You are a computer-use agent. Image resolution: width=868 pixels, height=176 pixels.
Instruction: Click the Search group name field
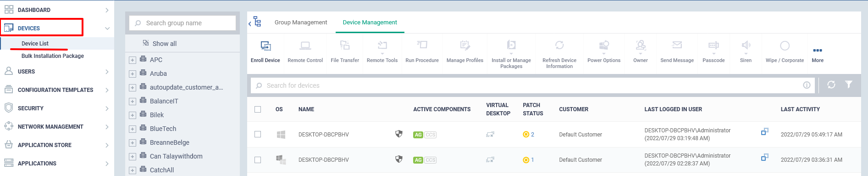pos(182,23)
